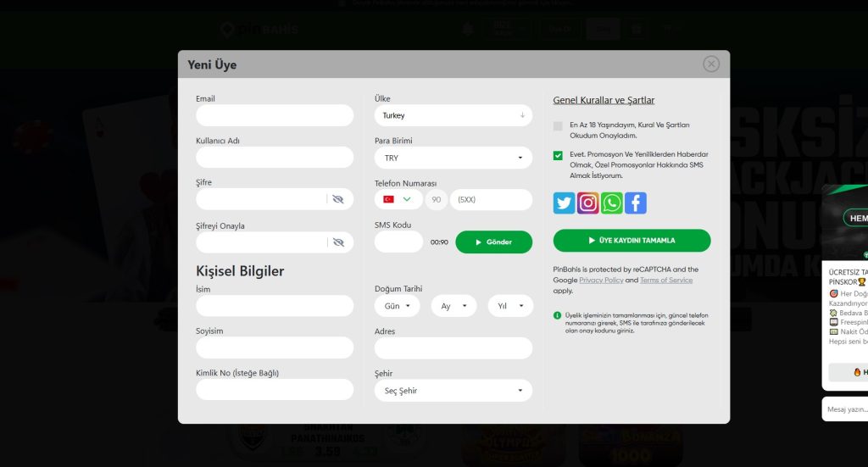Click the Facebook icon
This screenshot has width=868, height=467.
tap(635, 203)
